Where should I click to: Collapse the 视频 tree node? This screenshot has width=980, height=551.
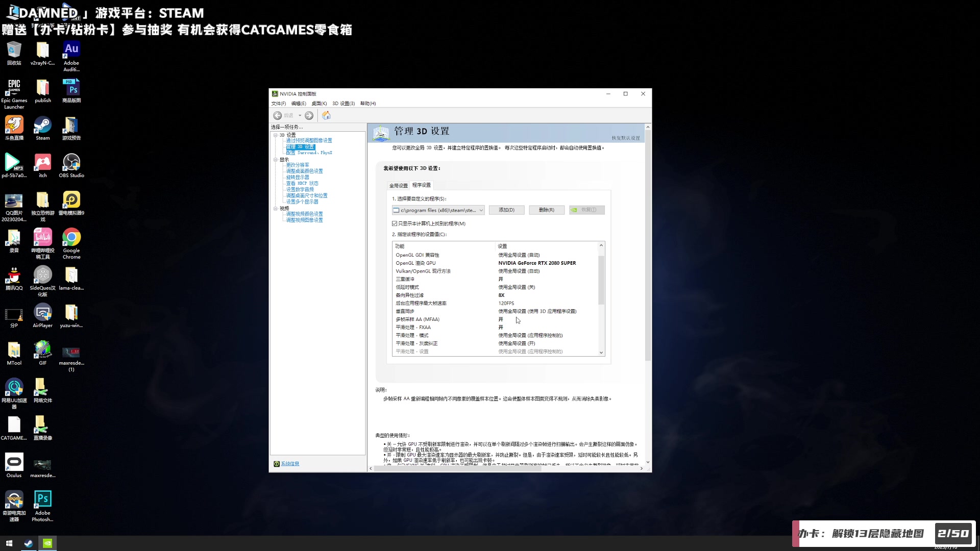[276, 208]
